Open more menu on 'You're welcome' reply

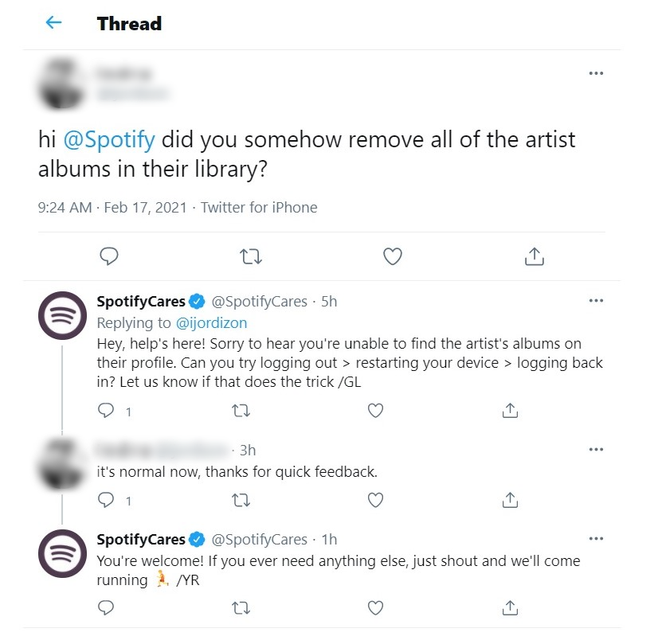point(595,539)
